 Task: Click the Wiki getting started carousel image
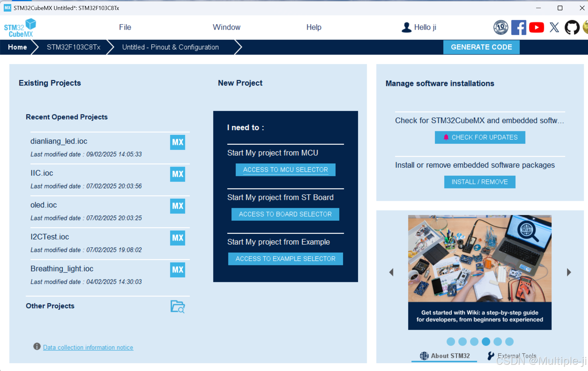(x=480, y=258)
